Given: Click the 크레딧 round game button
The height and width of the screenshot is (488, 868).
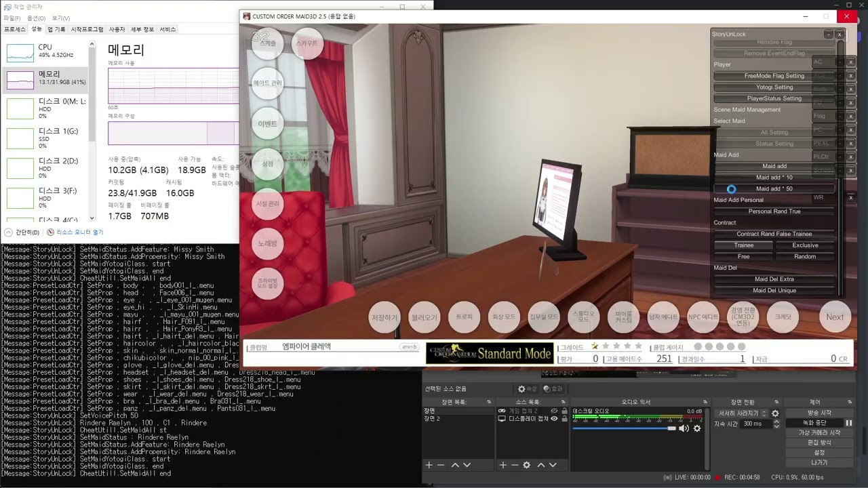Looking at the screenshot, I should click(x=783, y=317).
